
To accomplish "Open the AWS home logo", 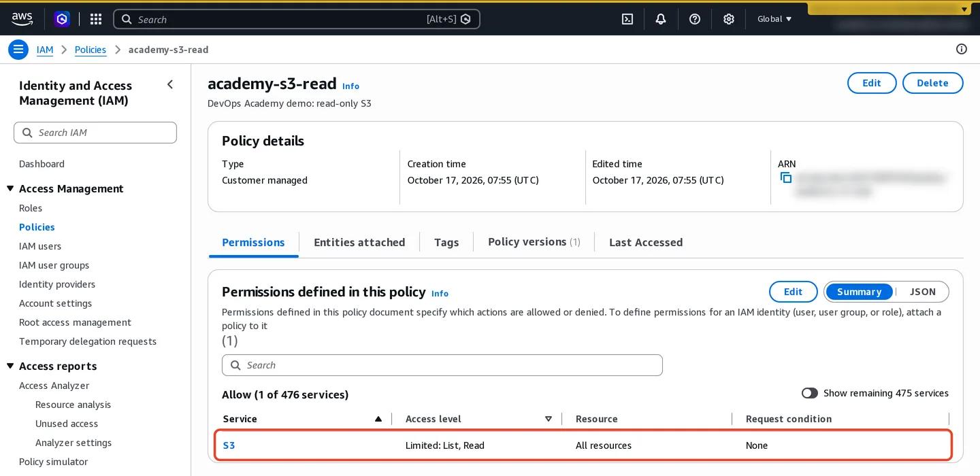I will [x=22, y=19].
